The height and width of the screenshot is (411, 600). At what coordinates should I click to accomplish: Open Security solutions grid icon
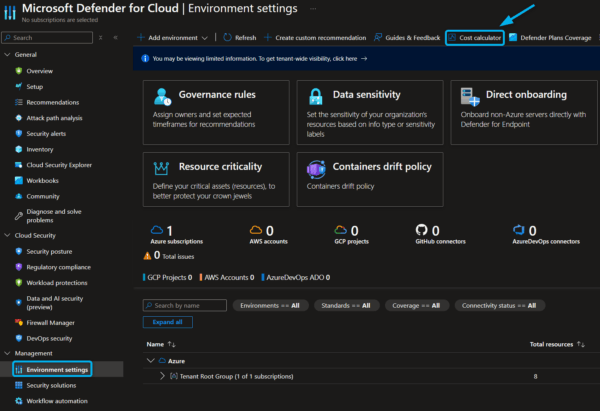pyautogui.click(x=18, y=385)
